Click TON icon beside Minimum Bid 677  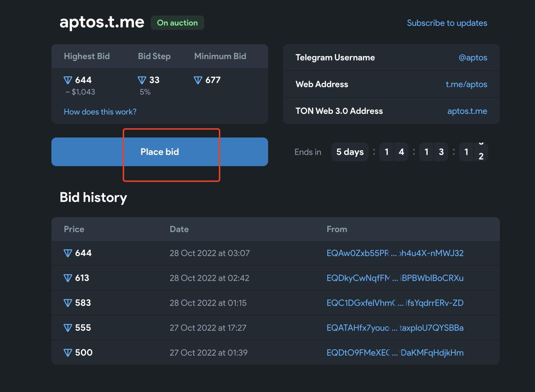198,80
